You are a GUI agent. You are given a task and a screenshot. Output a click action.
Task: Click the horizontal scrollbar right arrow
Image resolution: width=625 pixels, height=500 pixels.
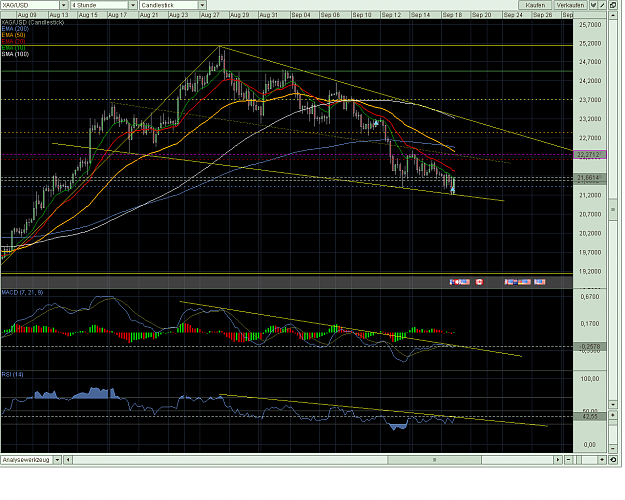click(x=558, y=460)
